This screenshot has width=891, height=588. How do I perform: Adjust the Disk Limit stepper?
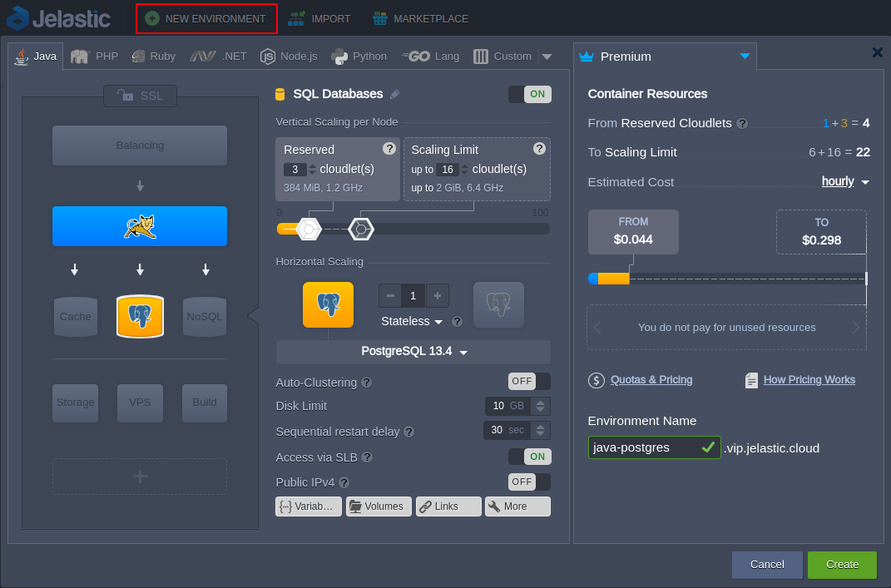coord(541,406)
